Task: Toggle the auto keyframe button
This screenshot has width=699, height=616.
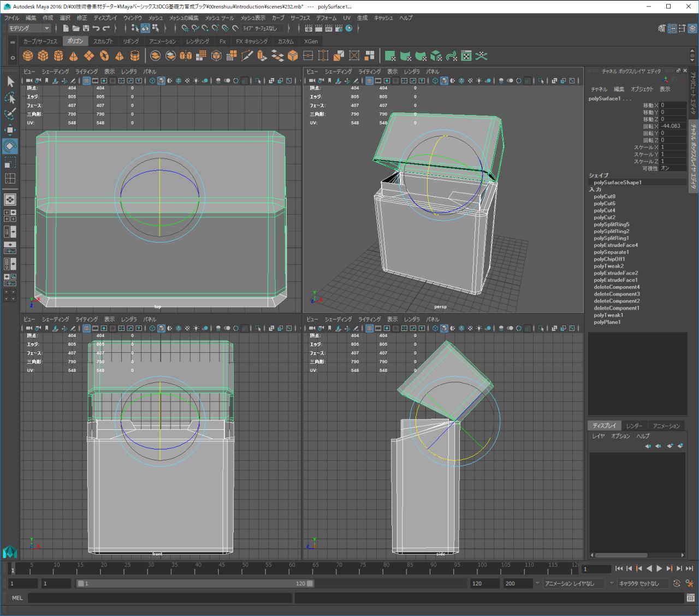Action: point(677,583)
